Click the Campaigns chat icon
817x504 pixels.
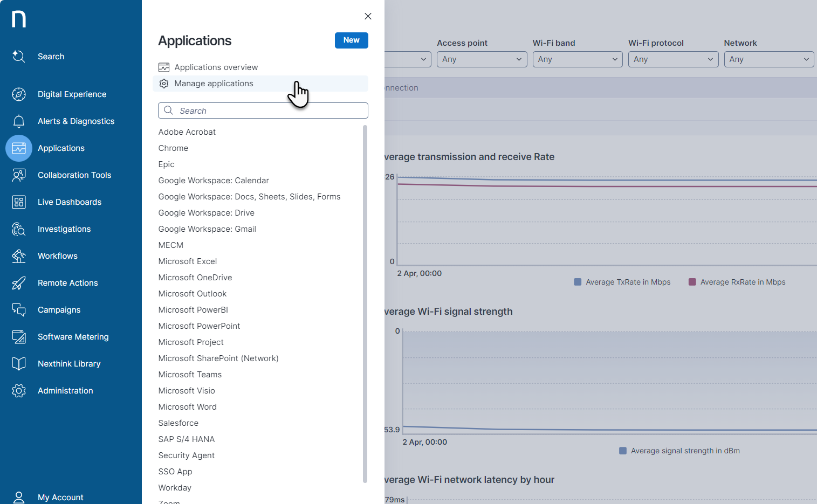tap(19, 310)
